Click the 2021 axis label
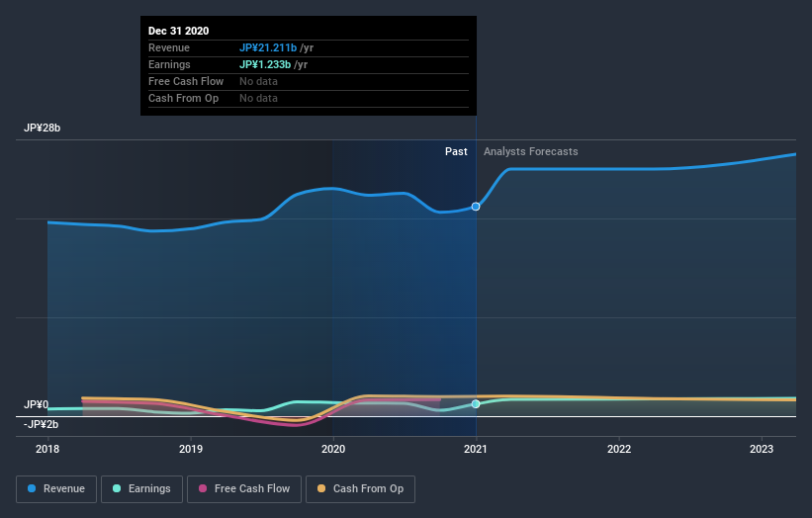 tap(476, 449)
